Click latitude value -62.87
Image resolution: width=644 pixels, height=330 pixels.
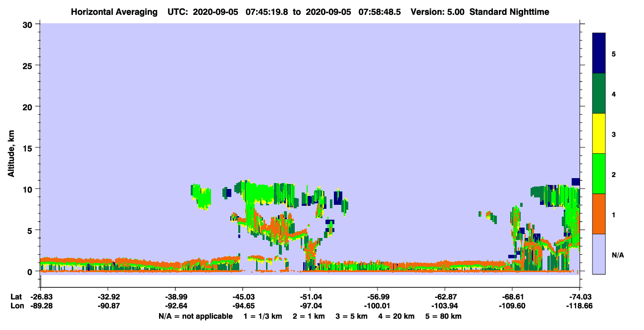click(445, 297)
